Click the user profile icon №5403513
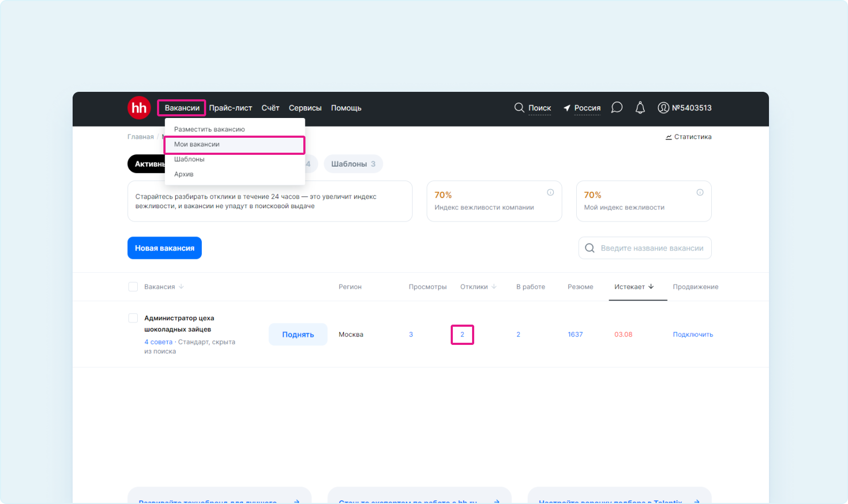The width and height of the screenshot is (848, 504). (663, 108)
